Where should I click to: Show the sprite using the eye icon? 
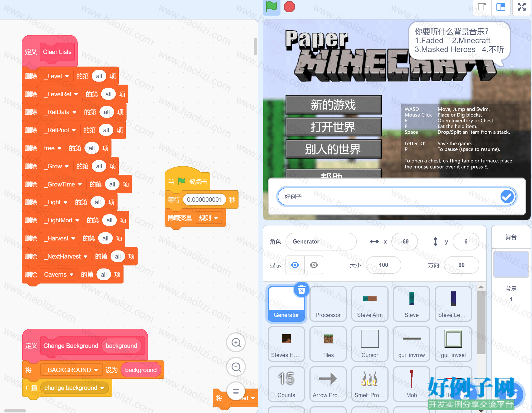point(295,265)
